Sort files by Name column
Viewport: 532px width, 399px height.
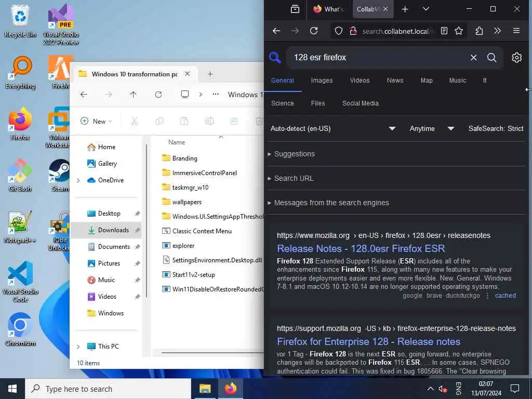coord(177,142)
